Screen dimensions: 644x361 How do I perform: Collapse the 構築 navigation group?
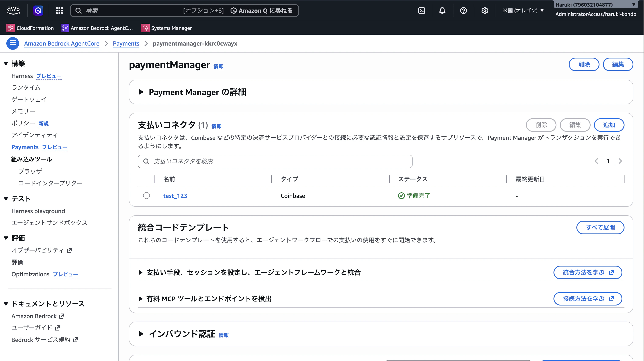click(6, 64)
